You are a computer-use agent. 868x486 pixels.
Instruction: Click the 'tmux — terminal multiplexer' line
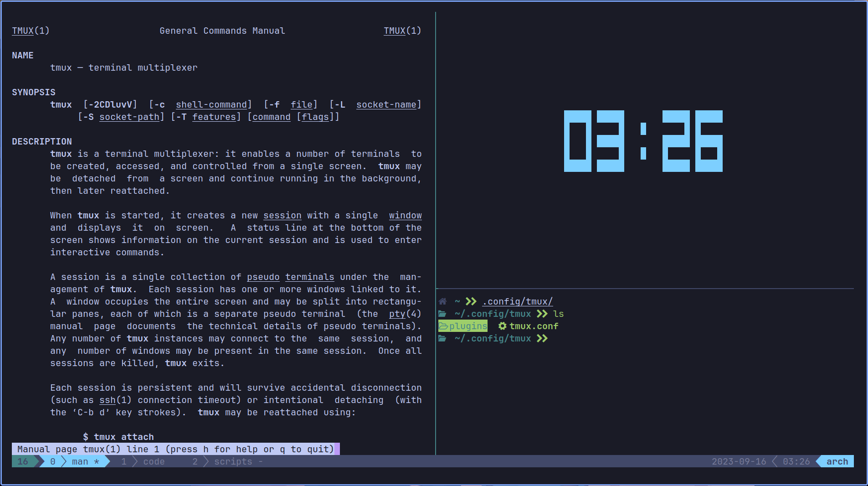(124, 67)
